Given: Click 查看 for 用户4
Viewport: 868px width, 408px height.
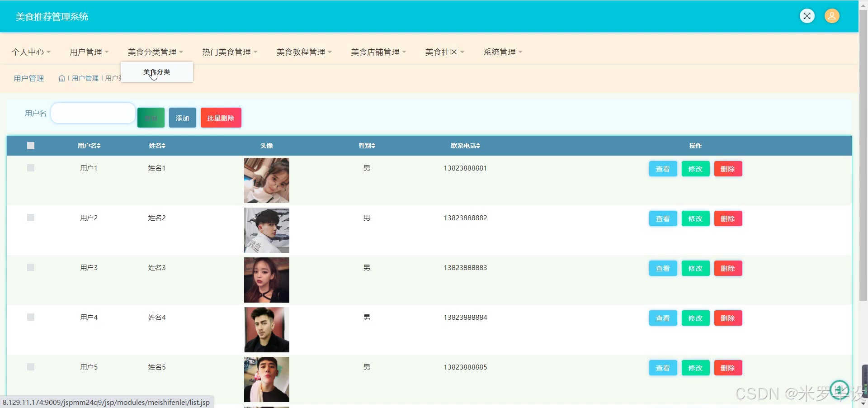Looking at the screenshot, I should tap(663, 318).
